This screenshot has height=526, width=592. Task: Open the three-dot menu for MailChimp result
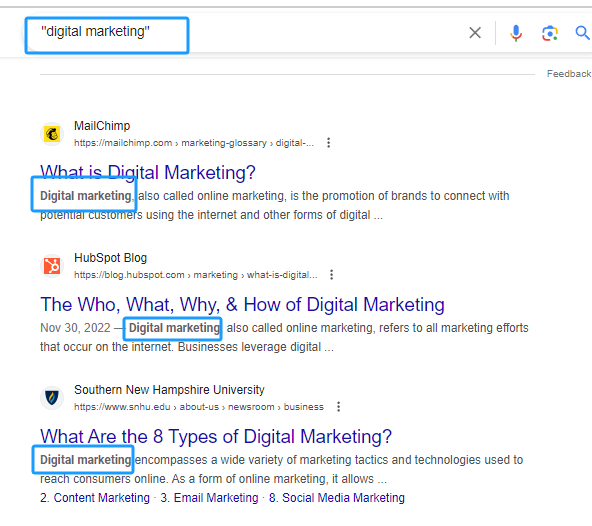[x=328, y=143]
